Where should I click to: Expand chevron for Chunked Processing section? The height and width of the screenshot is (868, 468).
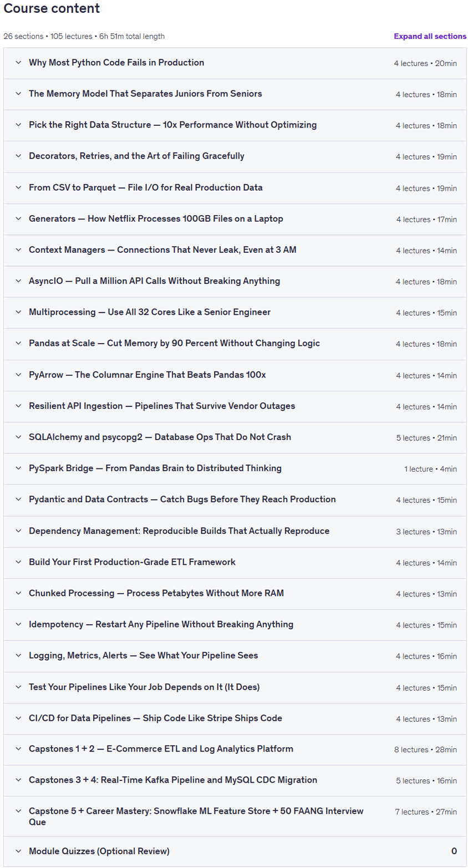pyautogui.click(x=18, y=593)
